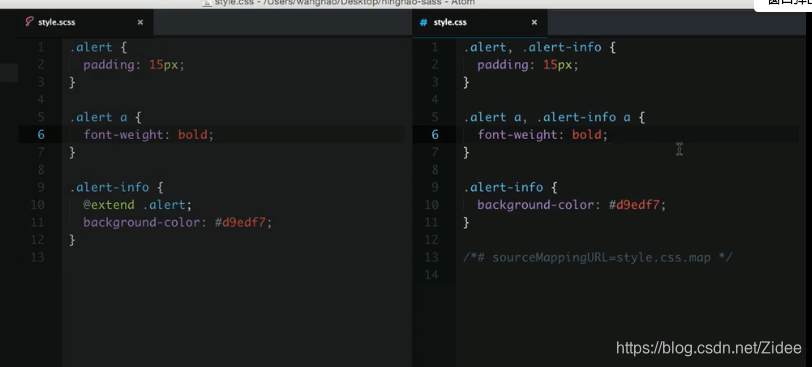Click the hash file icon on style.css tab
The height and width of the screenshot is (367, 812).
click(x=424, y=22)
